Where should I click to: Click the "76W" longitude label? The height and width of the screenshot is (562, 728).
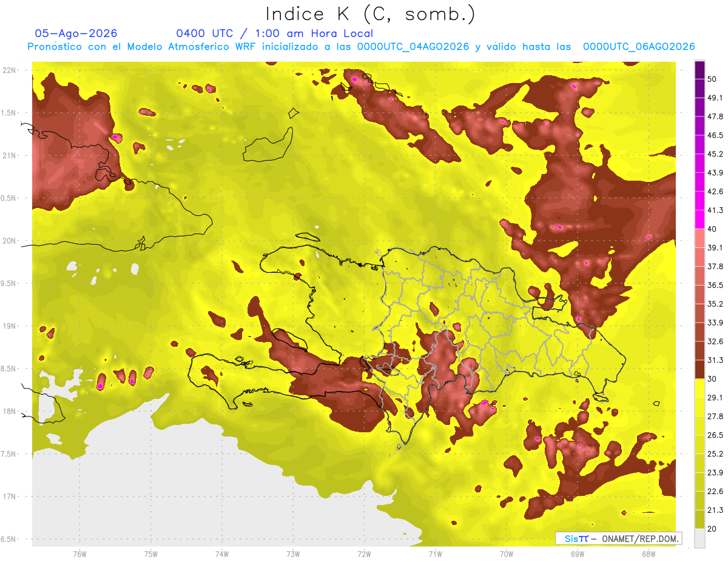tap(79, 554)
